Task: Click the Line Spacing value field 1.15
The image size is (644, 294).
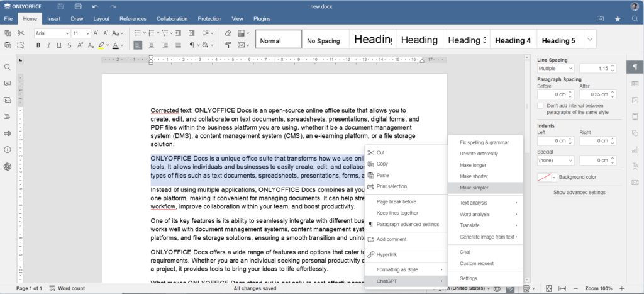Action: pos(594,68)
